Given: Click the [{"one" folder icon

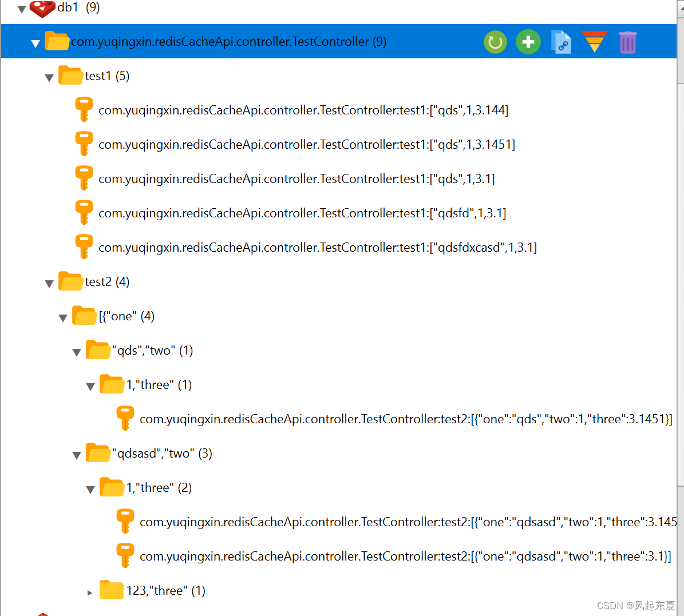Looking at the screenshot, I should 84,315.
